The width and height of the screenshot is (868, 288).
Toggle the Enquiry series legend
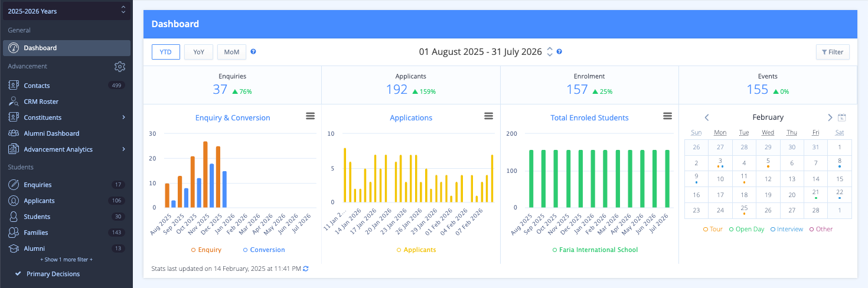pyautogui.click(x=206, y=250)
